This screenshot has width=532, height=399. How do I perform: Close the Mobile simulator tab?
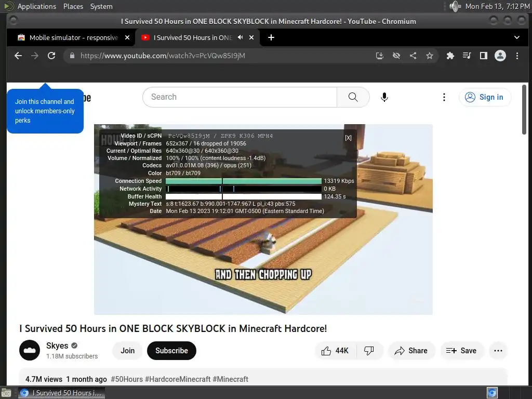pos(127,37)
